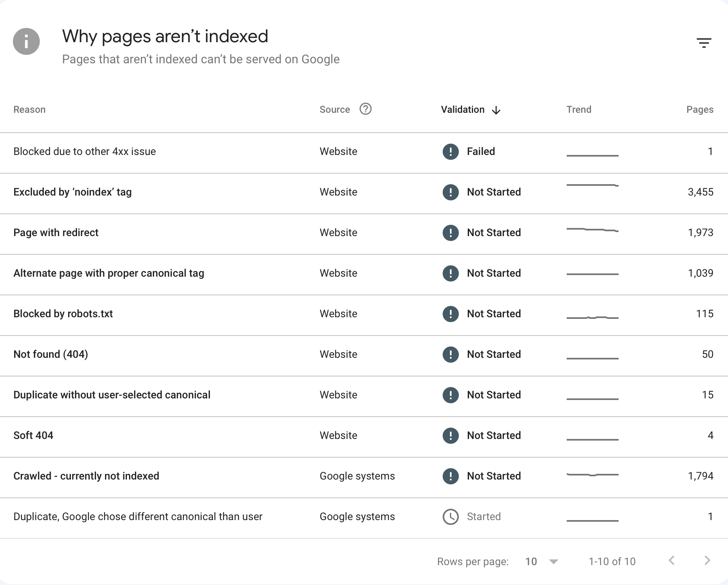The height and width of the screenshot is (585, 728).
Task: Click the Soft 404 reason
Action: tap(33, 435)
